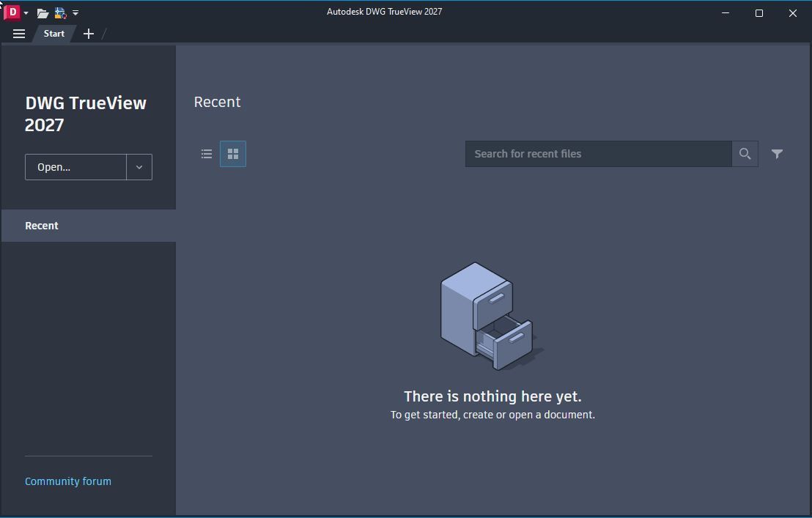Click the Open folder icon in quick access toolbar
This screenshot has height=518, width=812.
coord(43,13)
